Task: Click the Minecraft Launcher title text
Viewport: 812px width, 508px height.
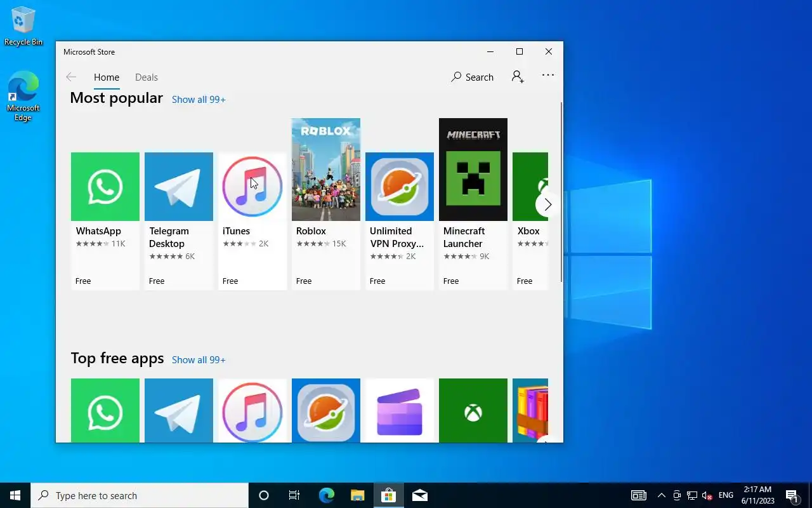Action: pos(464,237)
